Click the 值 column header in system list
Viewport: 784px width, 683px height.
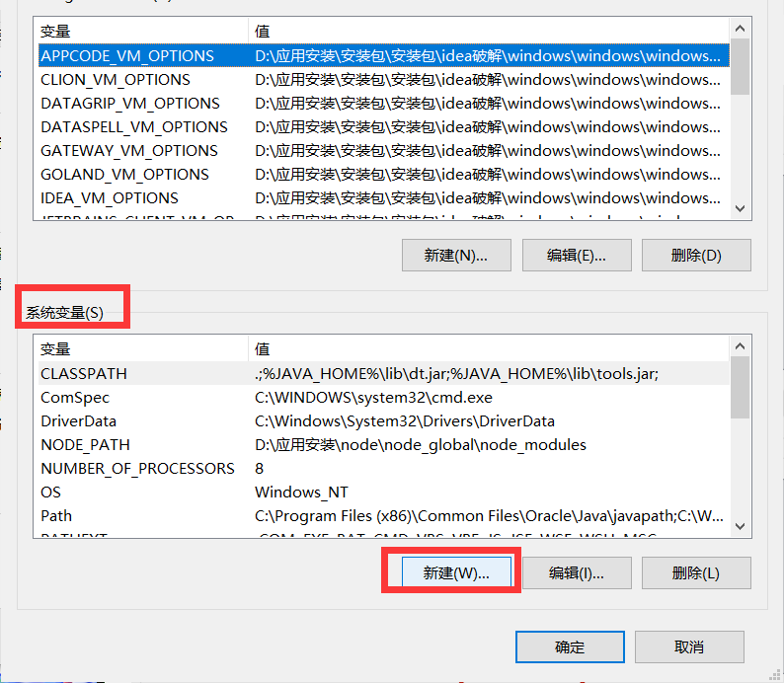tap(489, 348)
